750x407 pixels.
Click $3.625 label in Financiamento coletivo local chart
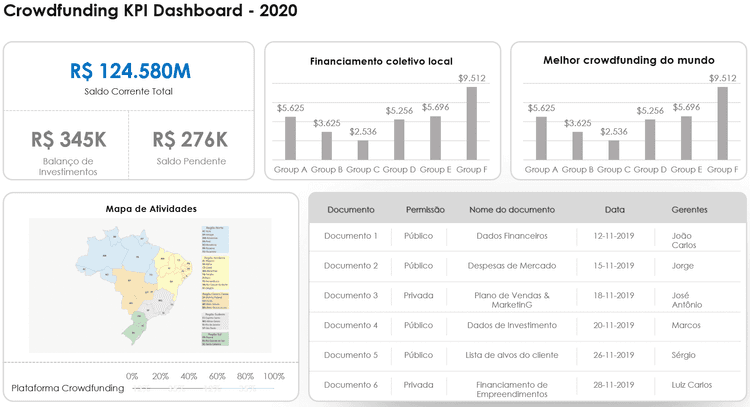pos(327,123)
